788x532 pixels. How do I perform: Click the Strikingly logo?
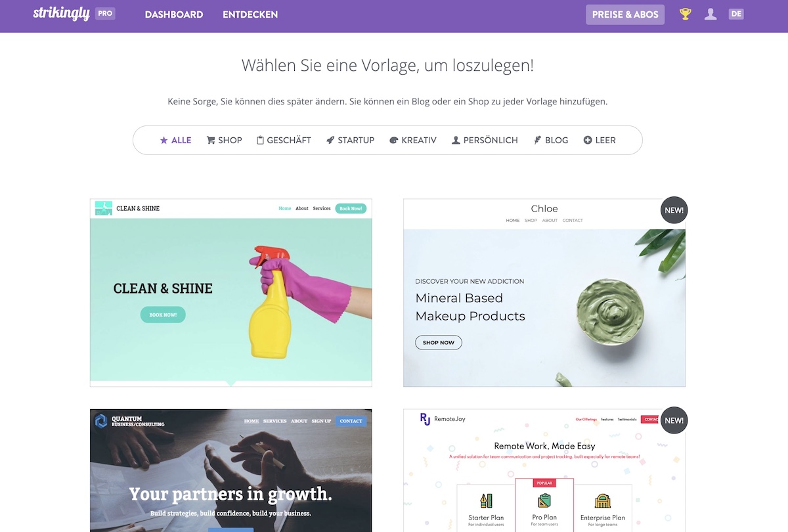click(61, 13)
